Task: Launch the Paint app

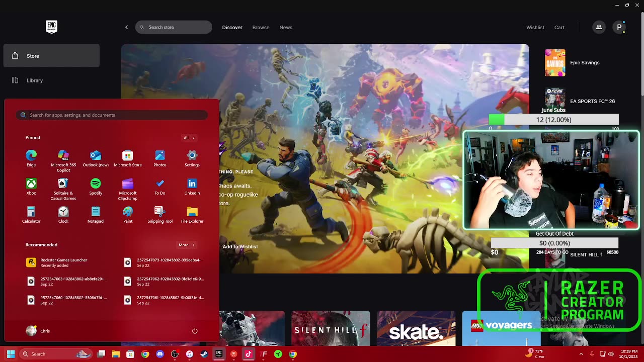Action: 128,214
